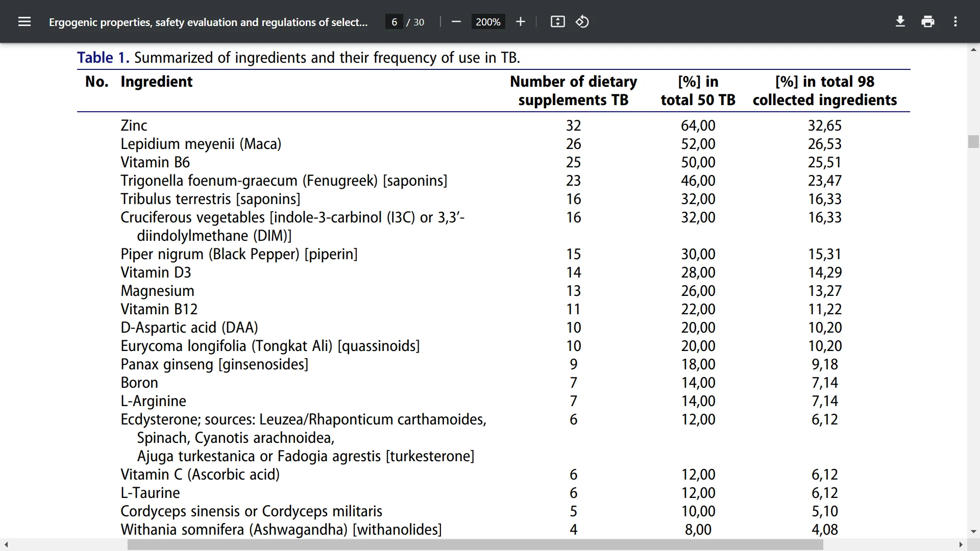Click 'D-Aspartic acid (DAA)' text
This screenshot has width=980, height=551.
click(189, 328)
